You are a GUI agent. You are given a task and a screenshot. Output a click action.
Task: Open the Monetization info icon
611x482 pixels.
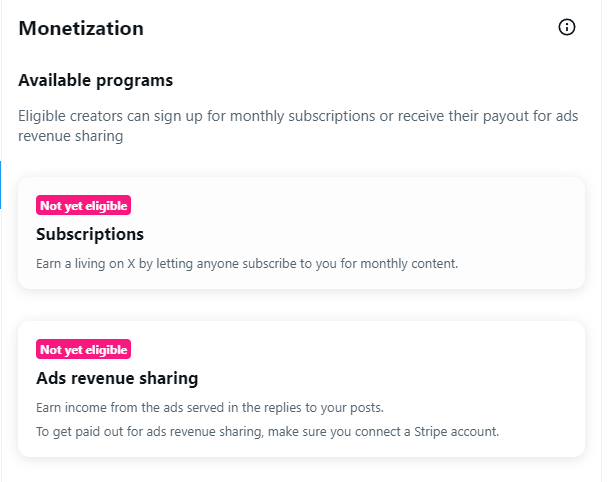pos(567,27)
